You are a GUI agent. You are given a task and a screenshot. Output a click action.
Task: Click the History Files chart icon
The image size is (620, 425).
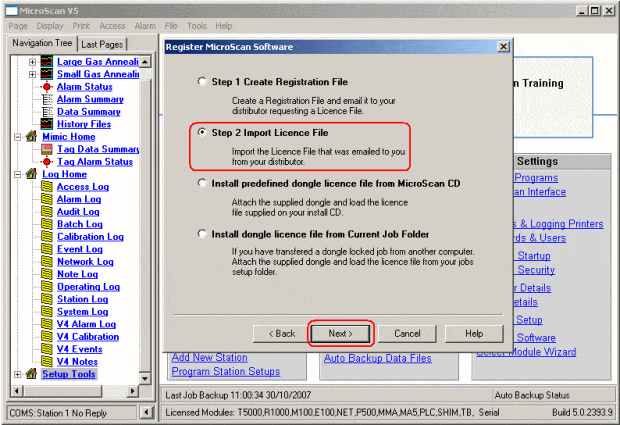pos(47,124)
